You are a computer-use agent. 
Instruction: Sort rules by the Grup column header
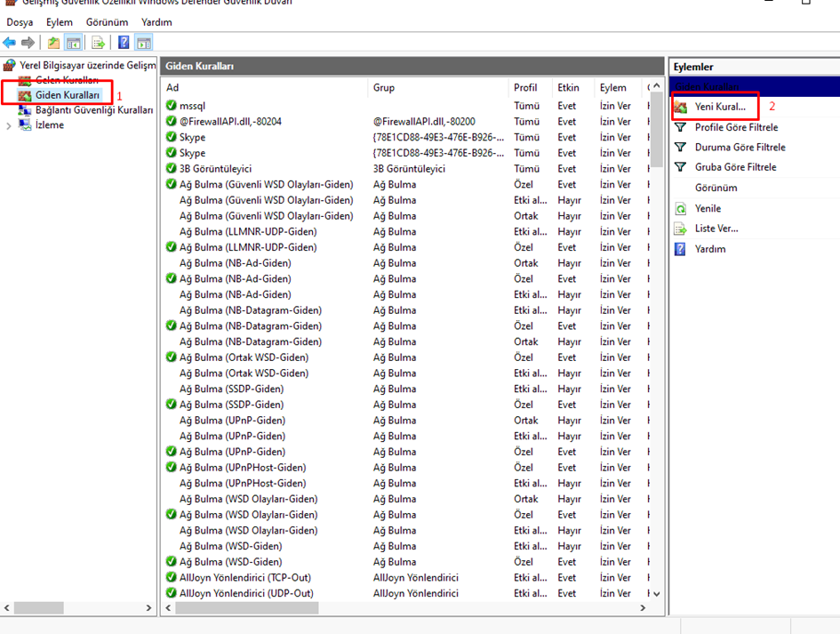click(x=438, y=87)
